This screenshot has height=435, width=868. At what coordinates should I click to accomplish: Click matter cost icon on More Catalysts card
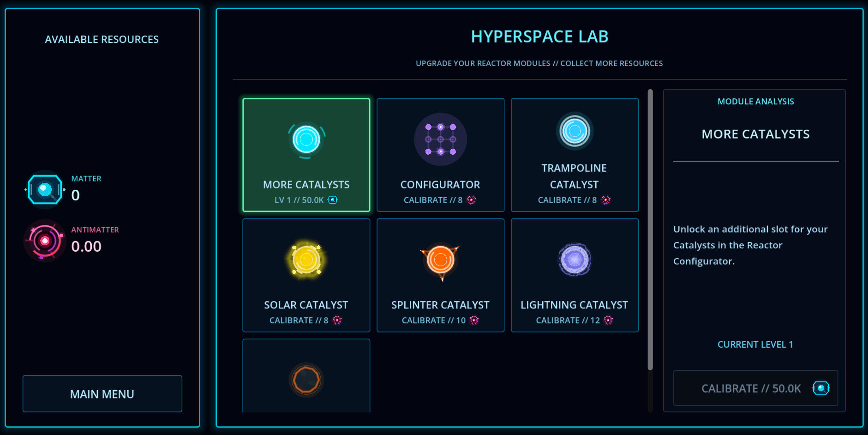[333, 200]
